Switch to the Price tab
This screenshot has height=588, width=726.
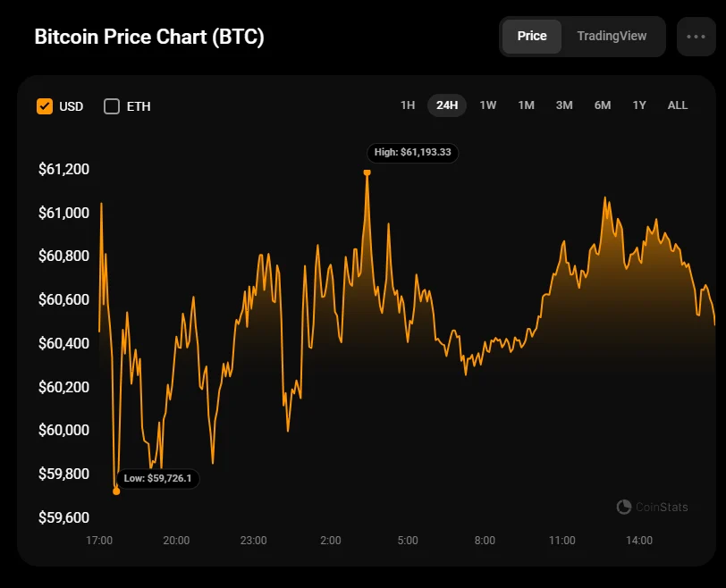click(532, 37)
